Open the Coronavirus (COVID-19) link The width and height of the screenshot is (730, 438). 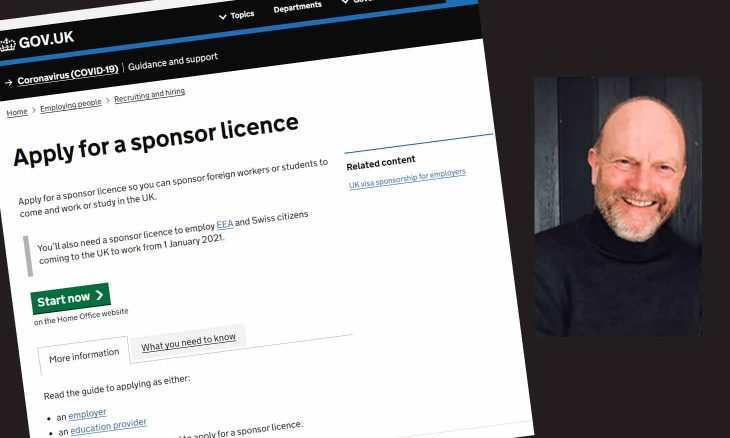[68, 75]
